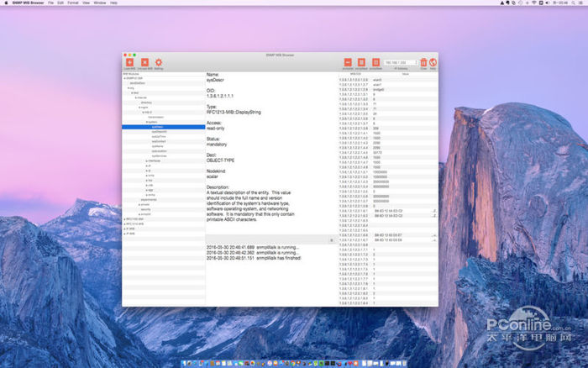The height and width of the screenshot is (368, 588).
Task: Click the Spotlight search icon in menu bar
Action: pyautogui.click(x=573, y=3)
